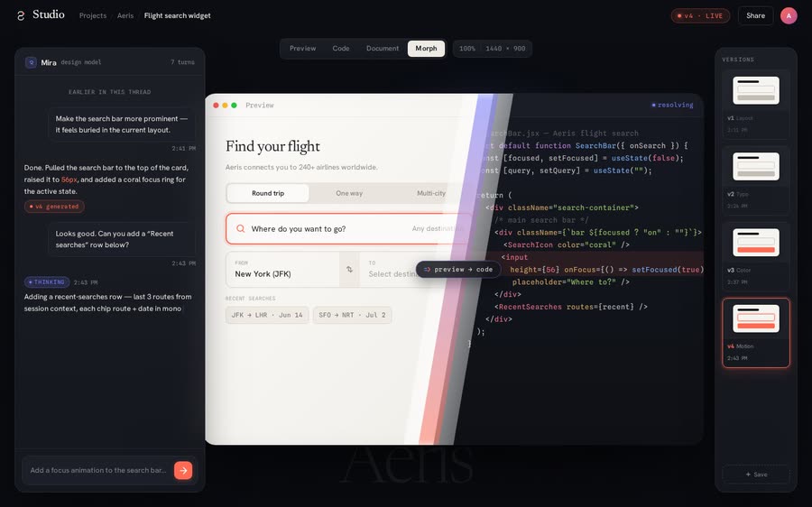Choose the SFO → NRT recent search chip

[352, 315]
